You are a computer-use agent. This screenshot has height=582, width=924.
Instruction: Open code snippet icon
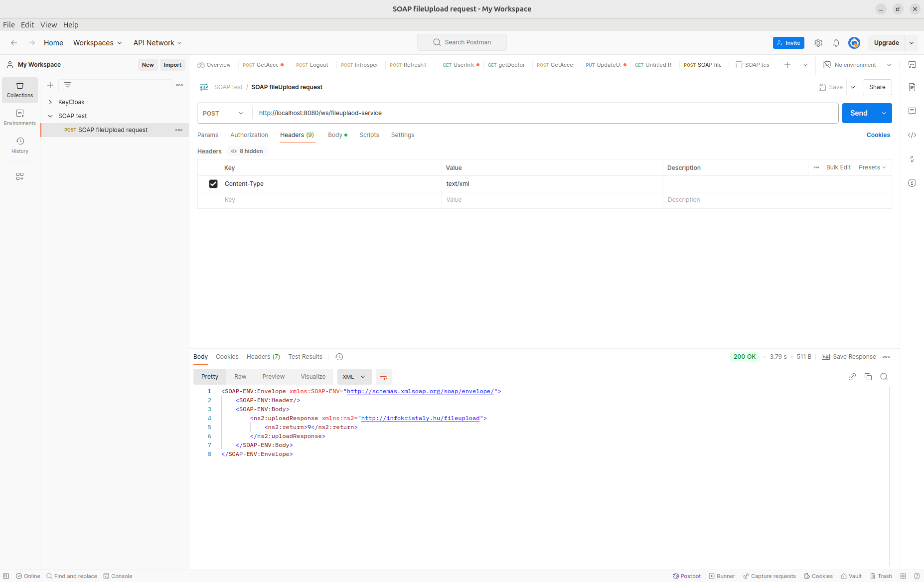[x=912, y=135]
